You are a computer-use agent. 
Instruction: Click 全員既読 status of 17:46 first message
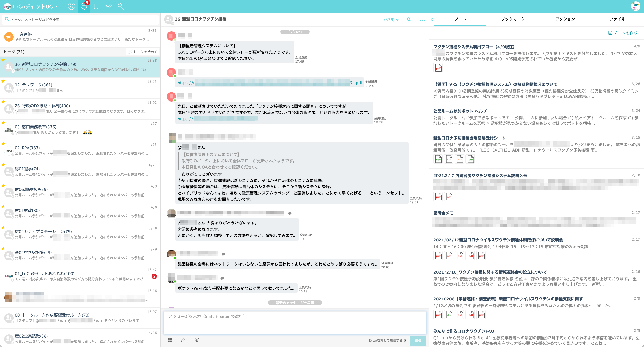(301, 57)
